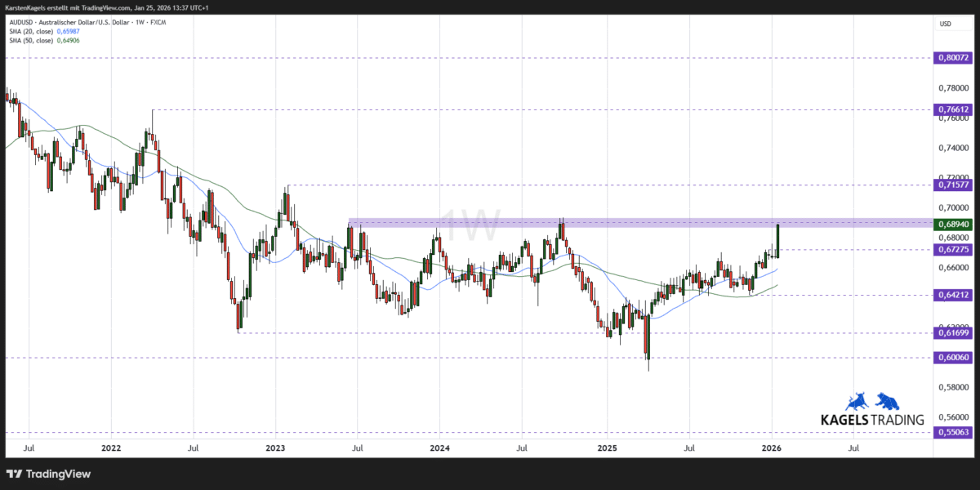Select the 2026 label on the time axis

[772, 448]
